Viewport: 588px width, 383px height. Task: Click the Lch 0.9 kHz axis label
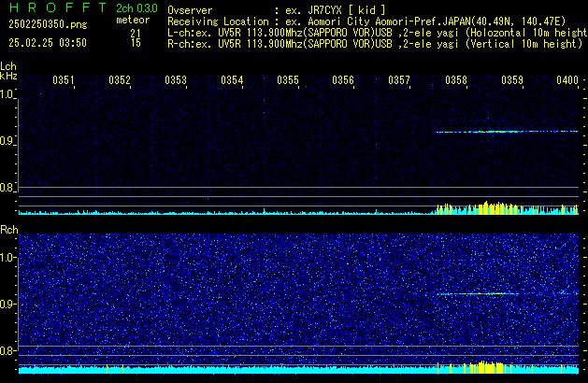pyautogui.click(x=7, y=141)
